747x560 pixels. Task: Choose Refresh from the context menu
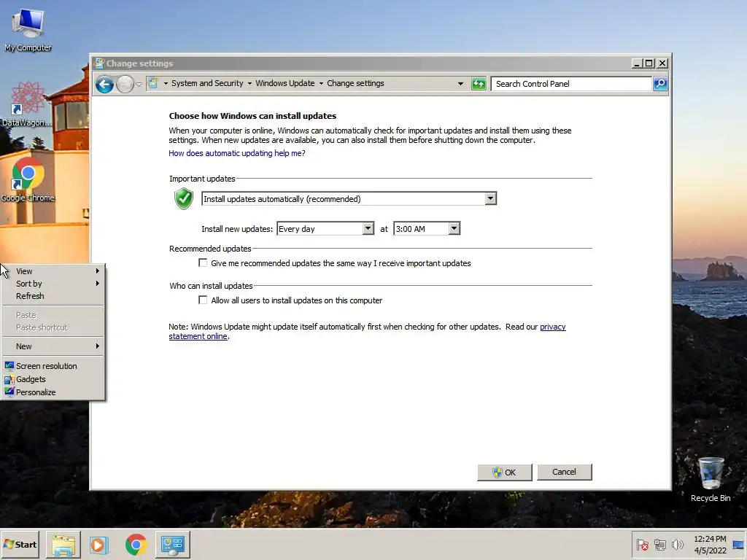tap(53, 296)
